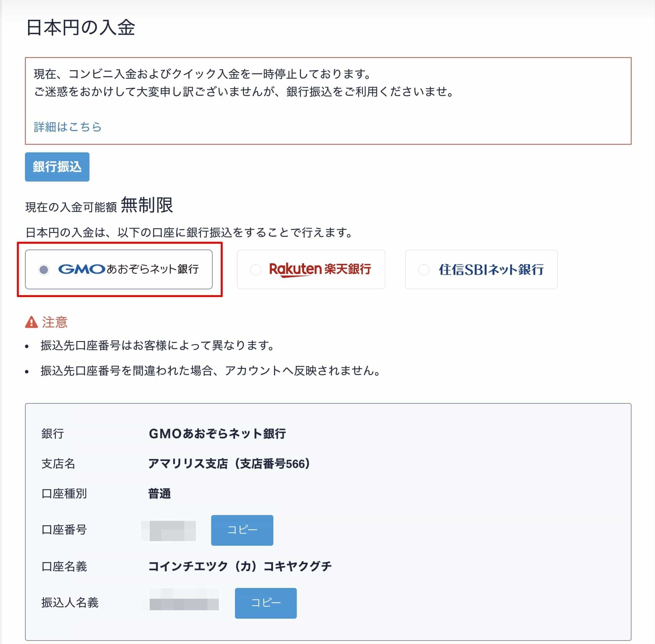Click the notice box about suspended deposits
The width and height of the screenshot is (655, 644).
(327, 101)
